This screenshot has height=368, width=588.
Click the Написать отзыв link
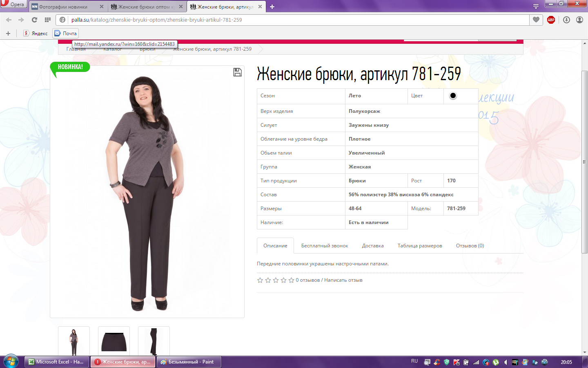click(343, 280)
